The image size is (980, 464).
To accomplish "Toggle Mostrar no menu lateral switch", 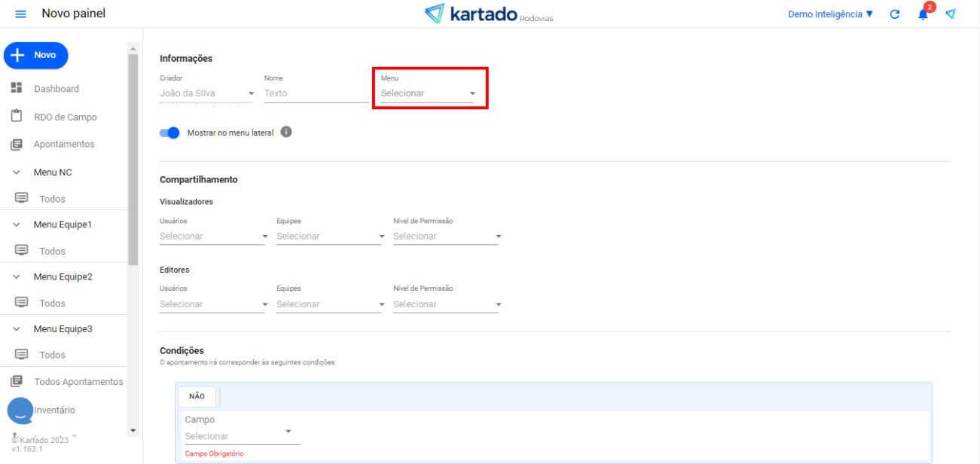I will click(170, 133).
